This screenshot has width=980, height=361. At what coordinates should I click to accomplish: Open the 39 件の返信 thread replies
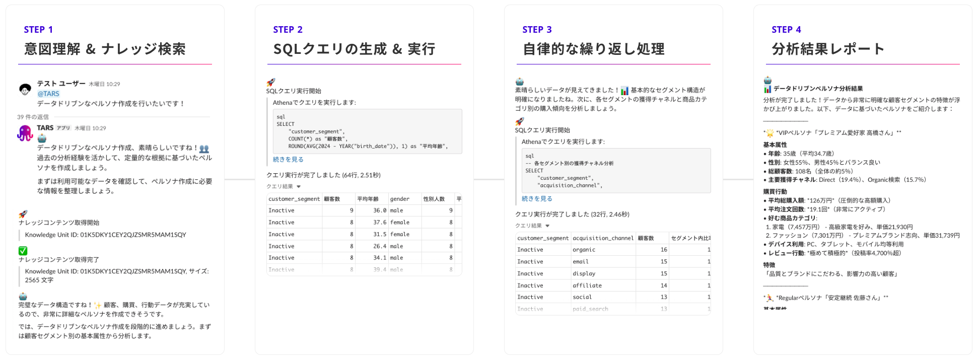pos(33,117)
